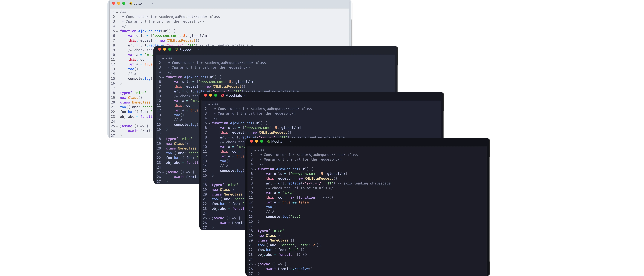Fold AjaxRequest function at line 5 in Mocha

(255, 170)
